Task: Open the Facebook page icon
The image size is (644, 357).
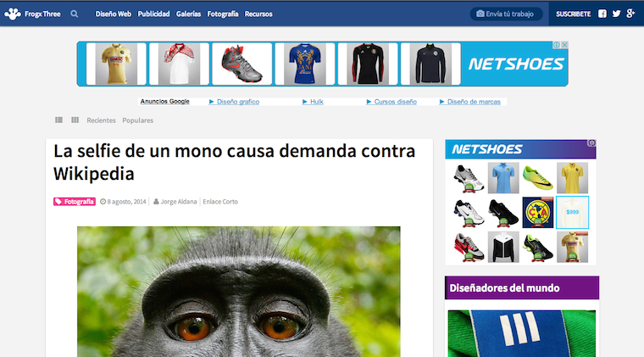Action: pos(602,14)
